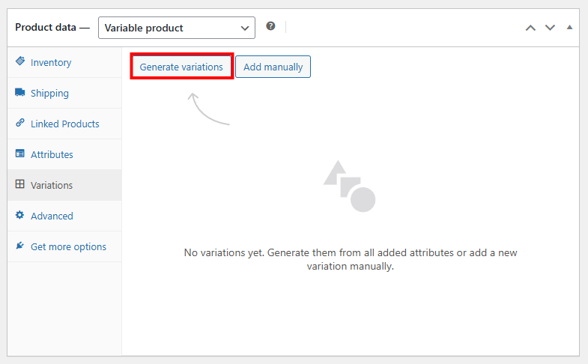
Task: Click the Linked Products chain icon
Action: (x=20, y=124)
